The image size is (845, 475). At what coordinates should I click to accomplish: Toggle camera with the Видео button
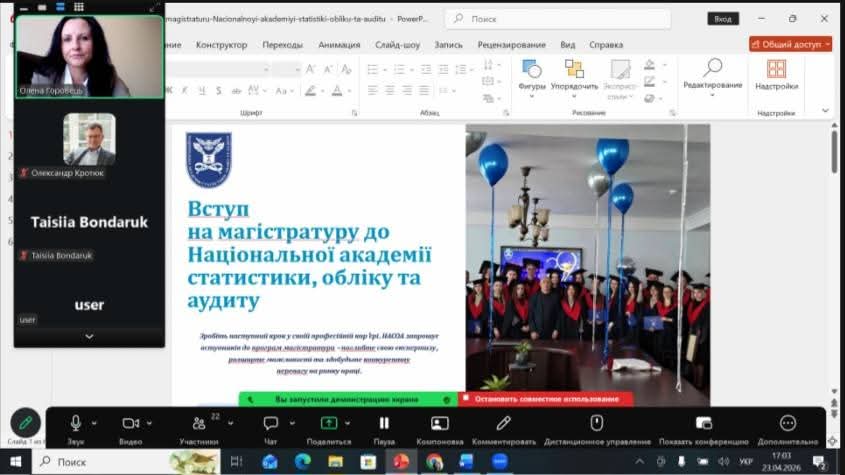(x=130, y=423)
